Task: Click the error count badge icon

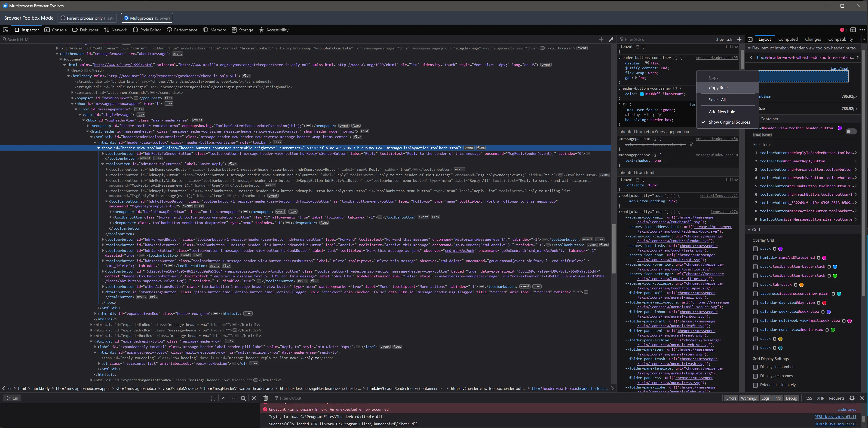Action: point(843,30)
